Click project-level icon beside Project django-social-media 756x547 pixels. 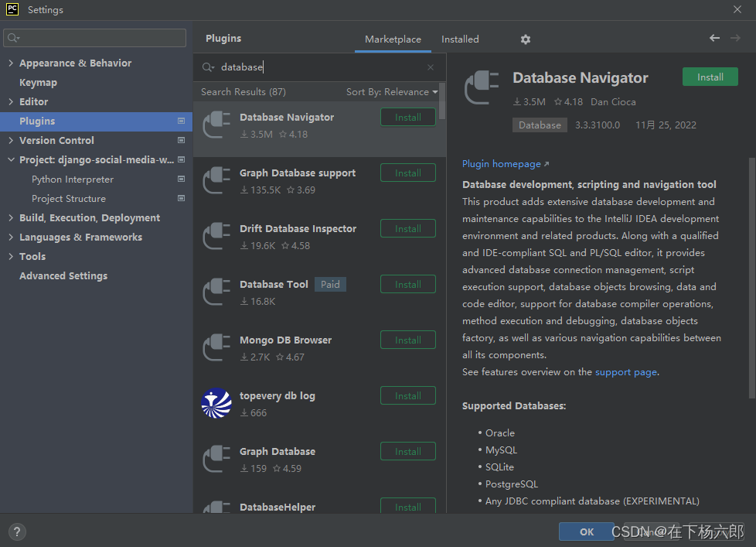pos(182,159)
